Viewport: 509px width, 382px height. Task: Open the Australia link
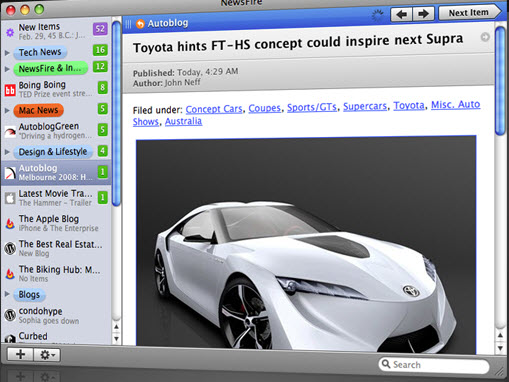click(183, 121)
